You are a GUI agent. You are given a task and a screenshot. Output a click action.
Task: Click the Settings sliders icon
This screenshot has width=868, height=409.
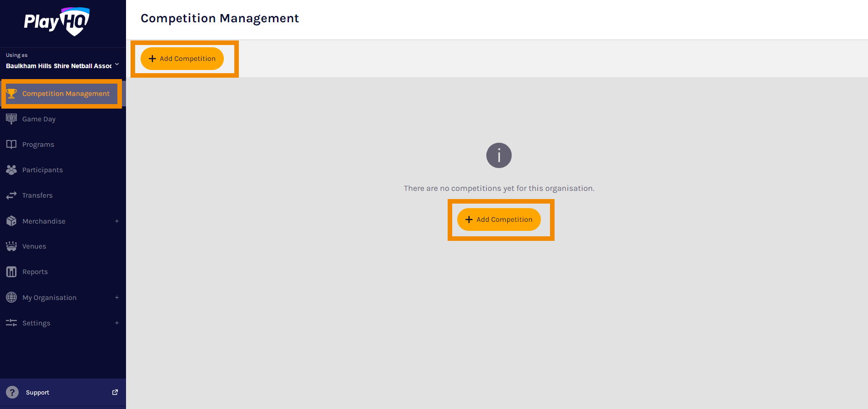pos(11,323)
